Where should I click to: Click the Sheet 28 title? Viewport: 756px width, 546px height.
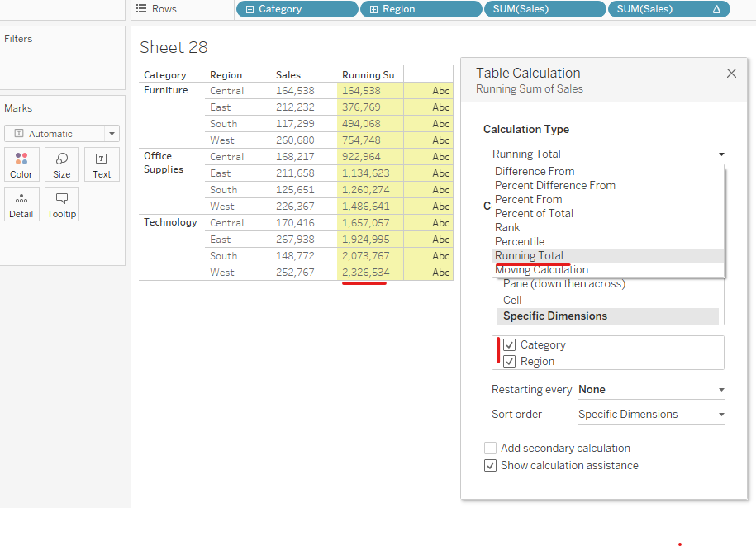tap(174, 47)
